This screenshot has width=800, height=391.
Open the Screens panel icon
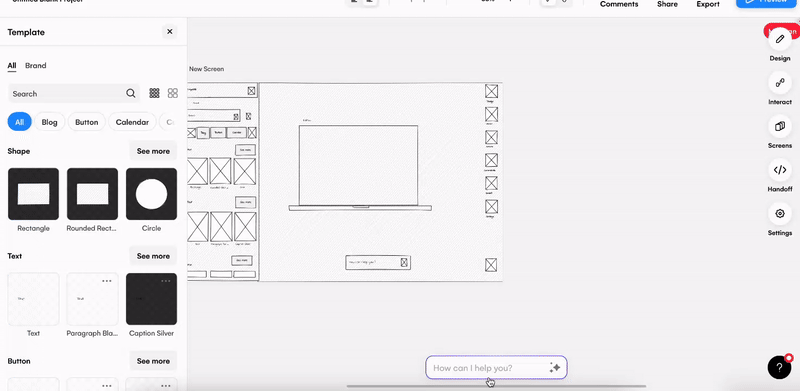click(x=780, y=127)
